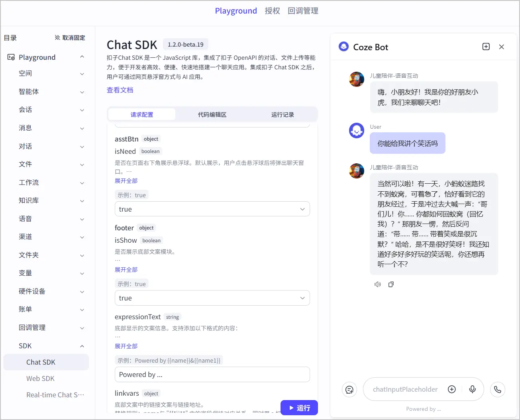This screenshot has height=420, width=520.
Task: Open the 查看文档 link
Action: point(120,90)
